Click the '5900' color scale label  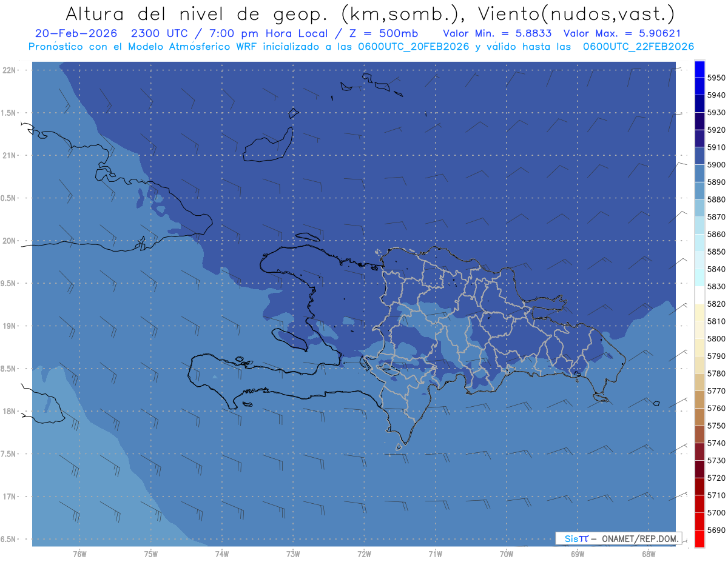[716, 165]
